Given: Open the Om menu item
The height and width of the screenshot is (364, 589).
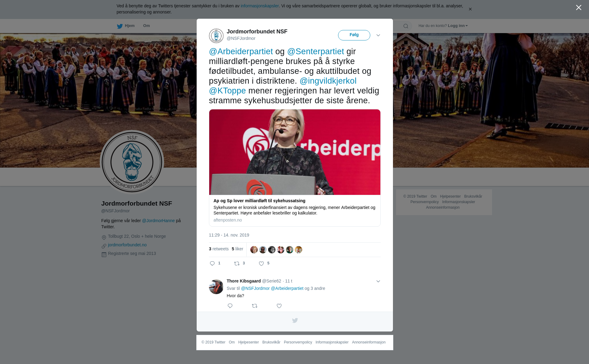Looking at the screenshot, I should click(x=146, y=26).
